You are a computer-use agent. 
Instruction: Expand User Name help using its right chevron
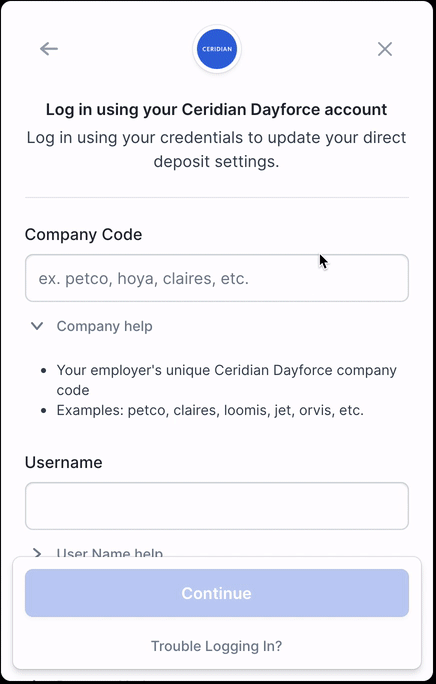(x=37, y=553)
